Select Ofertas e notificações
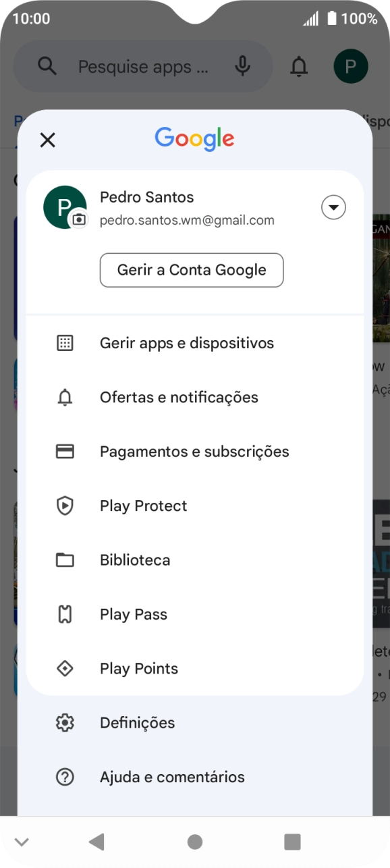Screen dimensions: 390x868 pyautogui.click(x=179, y=397)
